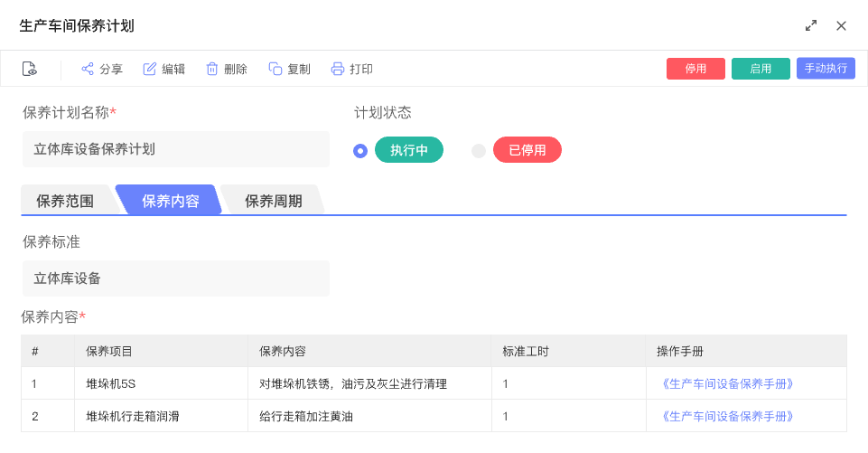Open the 保养内容 tab

tap(170, 201)
